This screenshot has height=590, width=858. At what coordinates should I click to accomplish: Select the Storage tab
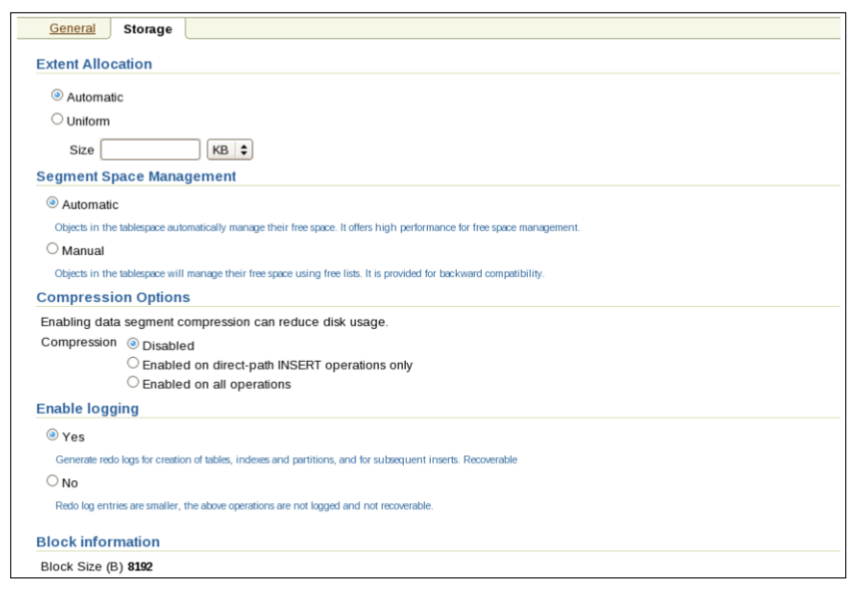click(148, 29)
